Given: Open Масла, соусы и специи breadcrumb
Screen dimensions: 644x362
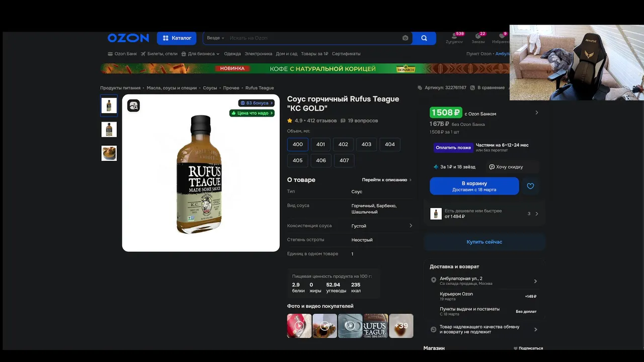Looking at the screenshot, I should point(172,88).
